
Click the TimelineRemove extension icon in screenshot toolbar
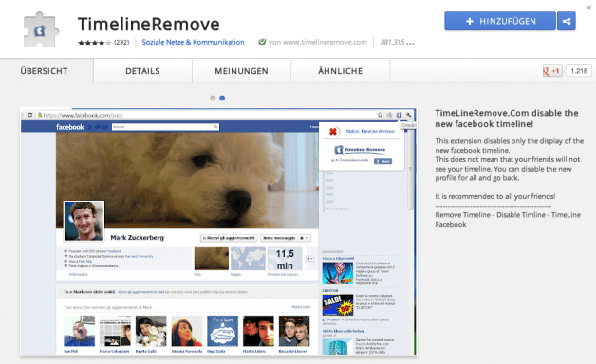tap(400, 115)
